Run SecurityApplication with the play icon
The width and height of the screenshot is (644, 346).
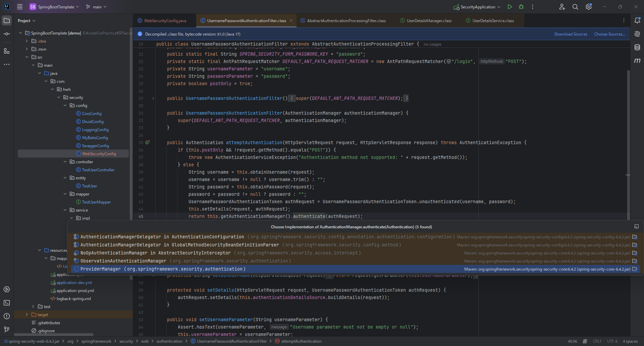[510, 7]
